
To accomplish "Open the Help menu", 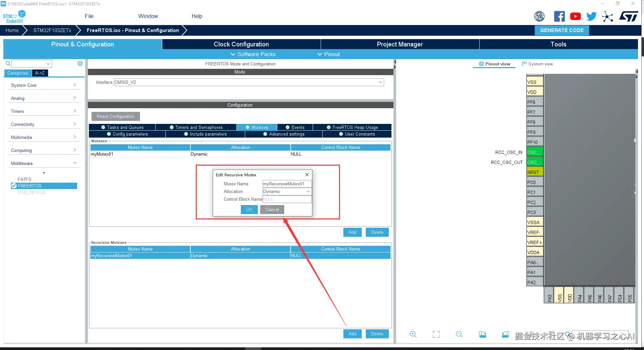I will (197, 16).
